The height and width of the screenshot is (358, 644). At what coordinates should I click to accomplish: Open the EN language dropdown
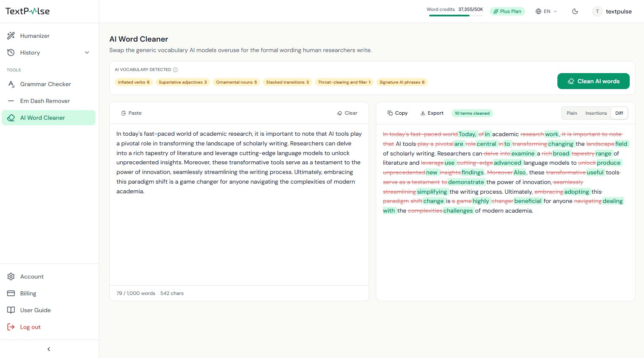click(x=546, y=11)
